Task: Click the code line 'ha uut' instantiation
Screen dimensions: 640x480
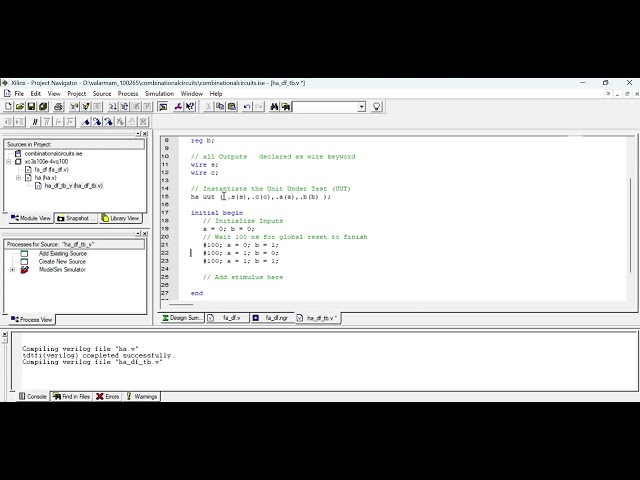Action: click(260, 197)
